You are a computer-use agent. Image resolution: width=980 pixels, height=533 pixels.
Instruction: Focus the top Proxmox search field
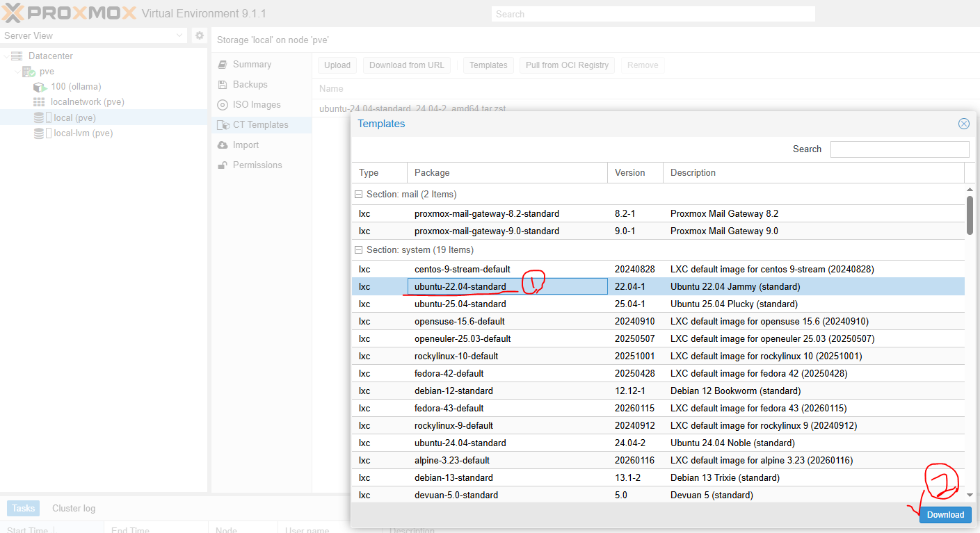[653, 14]
